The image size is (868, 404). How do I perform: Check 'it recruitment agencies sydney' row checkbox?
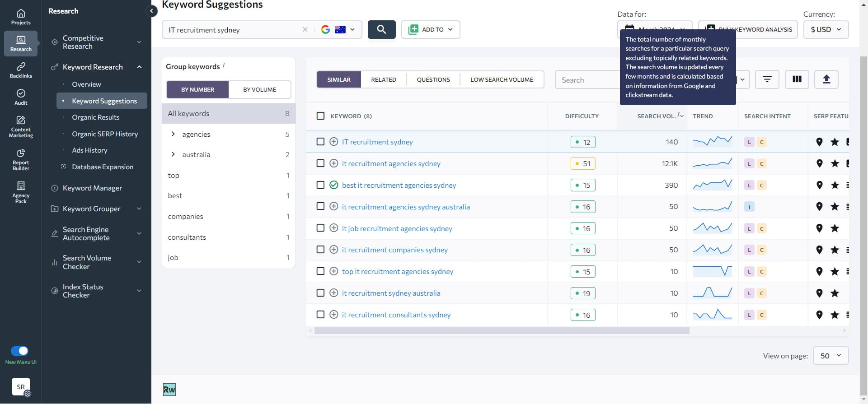[x=320, y=163]
